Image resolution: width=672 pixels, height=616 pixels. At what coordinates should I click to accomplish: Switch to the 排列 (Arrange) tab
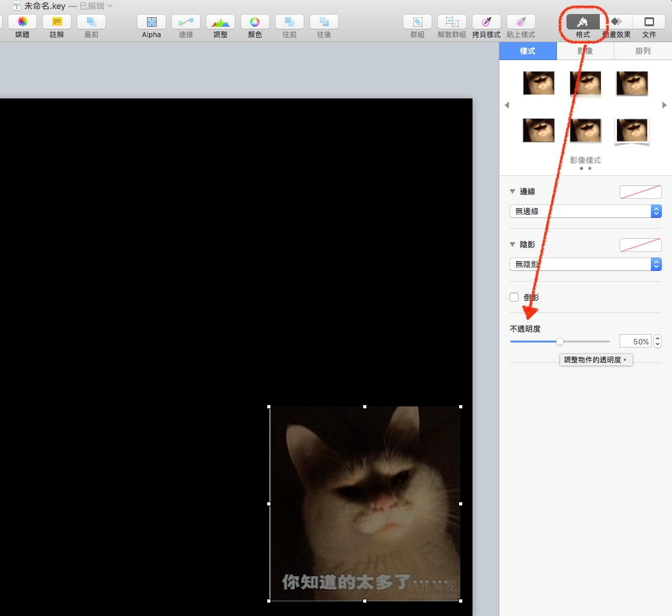(643, 51)
